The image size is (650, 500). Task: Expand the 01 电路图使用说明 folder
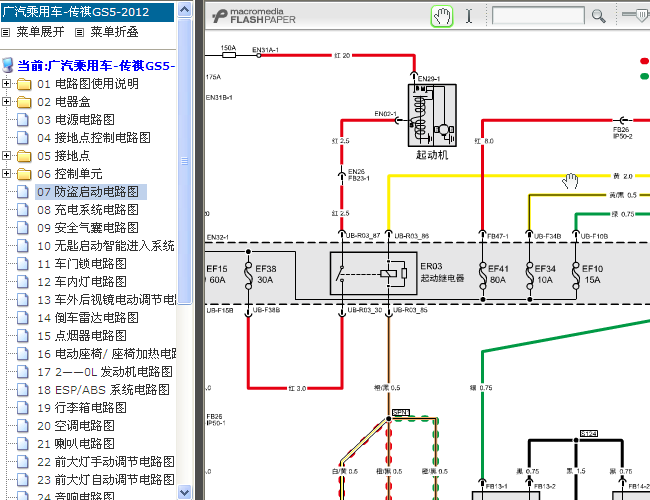(x=6, y=84)
